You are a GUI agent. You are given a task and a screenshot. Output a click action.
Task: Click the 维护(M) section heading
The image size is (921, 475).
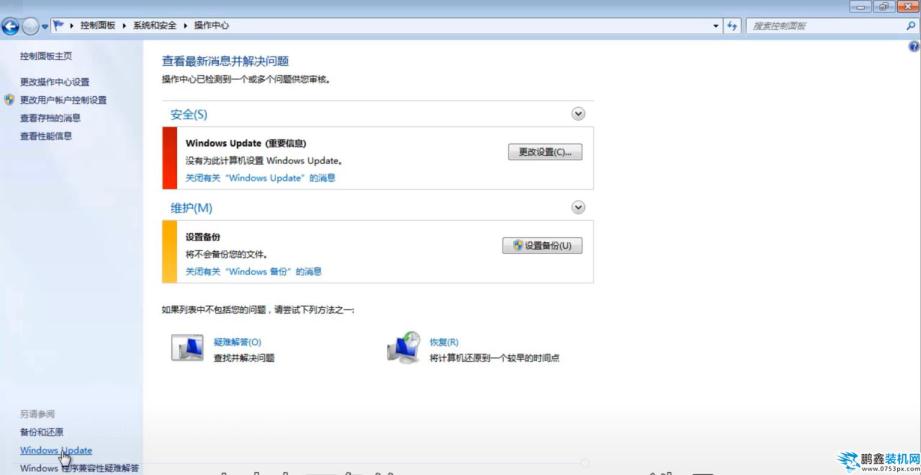pos(191,208)
